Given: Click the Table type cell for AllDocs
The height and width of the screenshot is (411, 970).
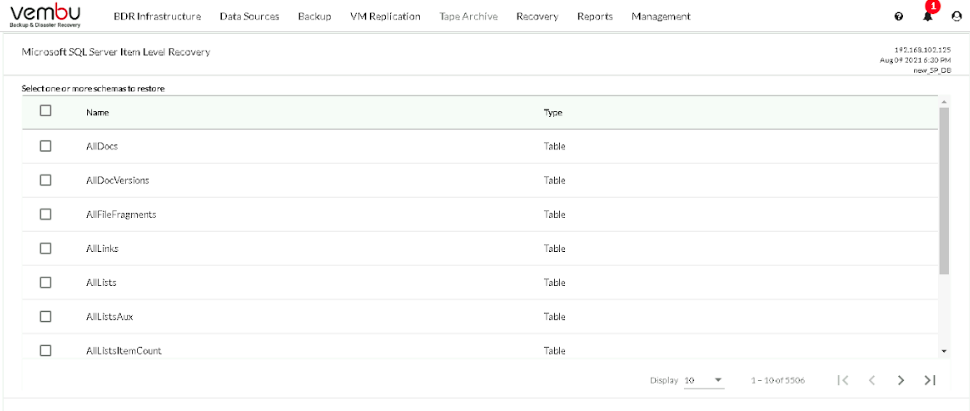Looking at the screenshot, I should 554,147.
